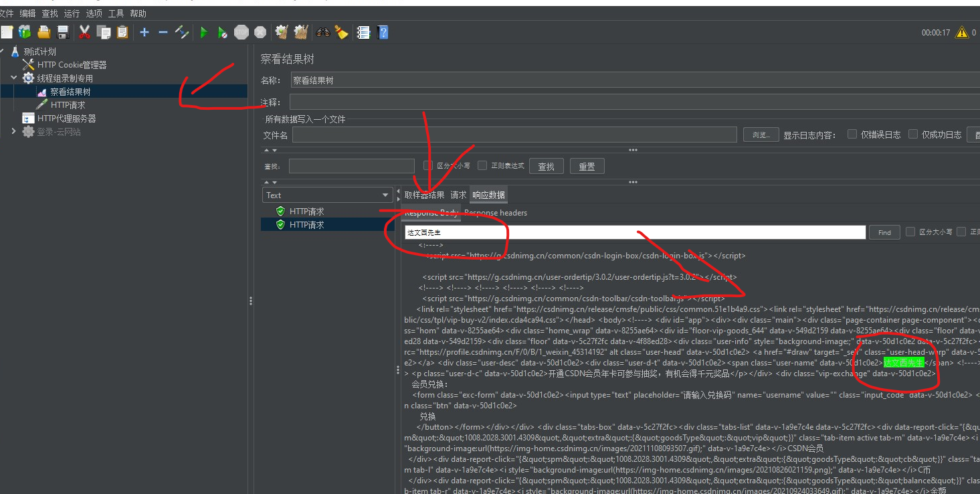This screenshot has width=980, height=494.
Task: Click the 查找 search button
Action: [547, 166]
